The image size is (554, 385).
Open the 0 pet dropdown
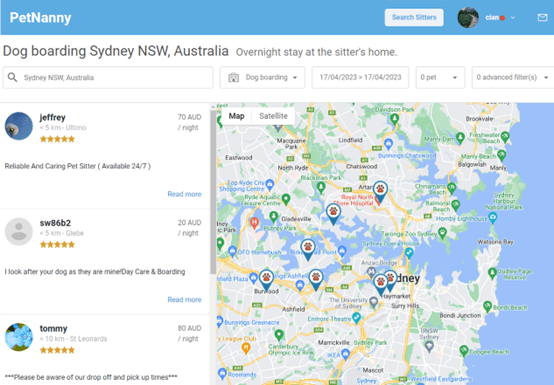(x=440, y=77)
